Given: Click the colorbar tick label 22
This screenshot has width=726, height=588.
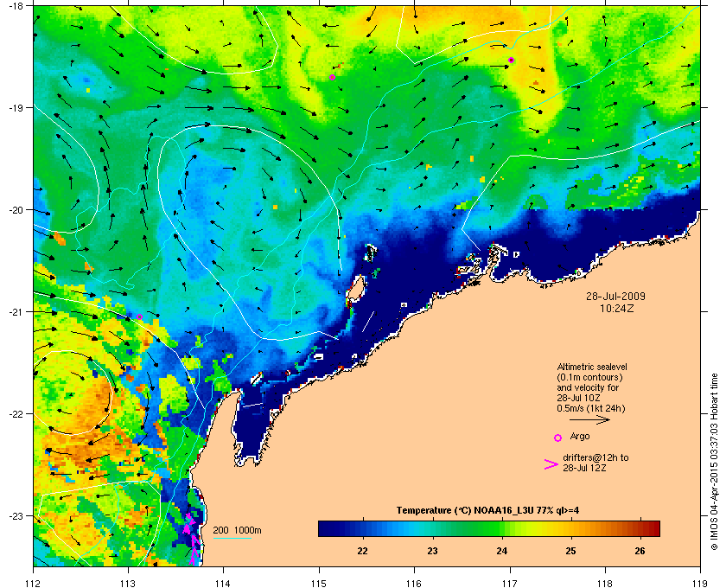Looking at the screenshot, I should click(362, 551).
